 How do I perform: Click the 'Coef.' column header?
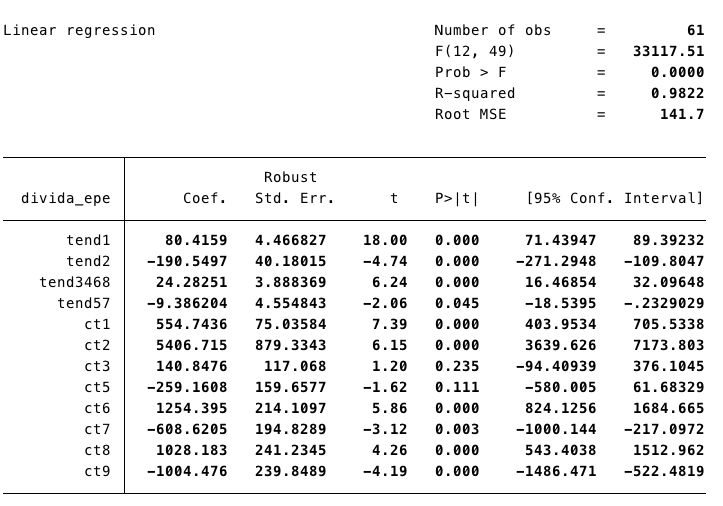coord(205,198)
